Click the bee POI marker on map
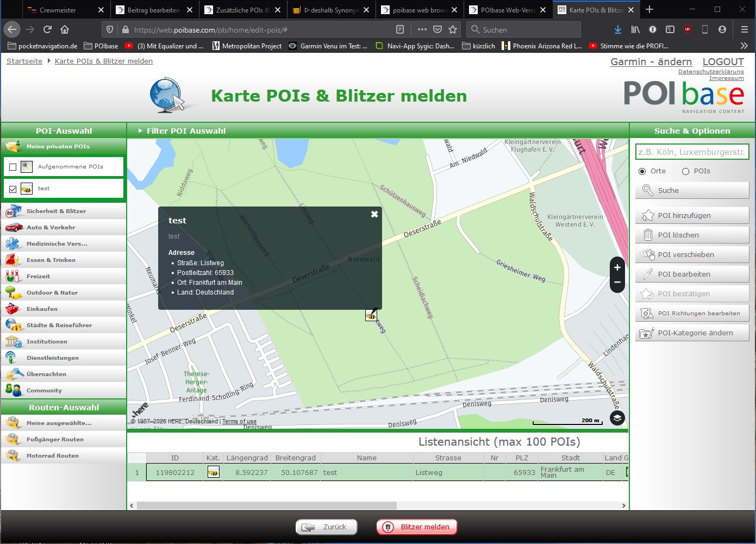The image size is (756, 544). pos(371,315)
